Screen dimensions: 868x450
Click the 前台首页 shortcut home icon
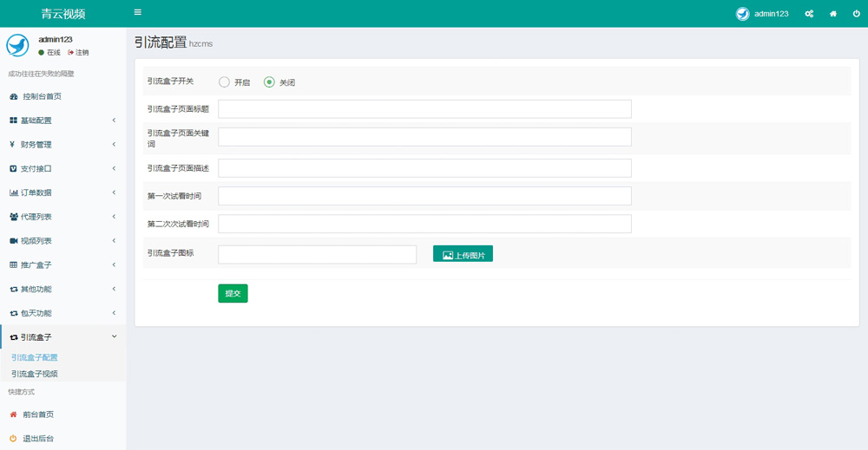click(13, 414)
